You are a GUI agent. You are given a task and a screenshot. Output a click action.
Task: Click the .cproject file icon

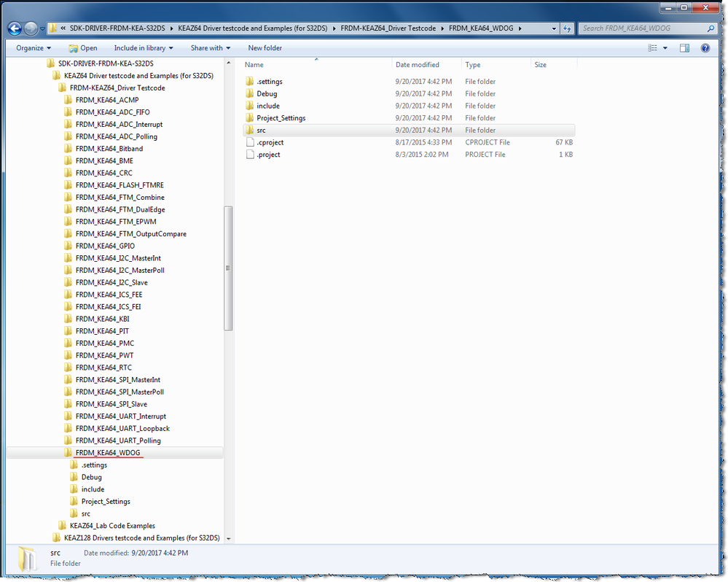tap(250, 142)
